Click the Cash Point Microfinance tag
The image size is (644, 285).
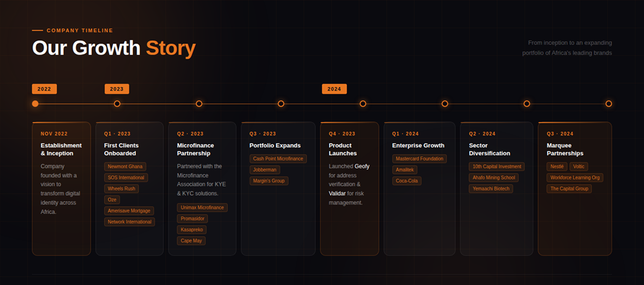tap(278, 159)
